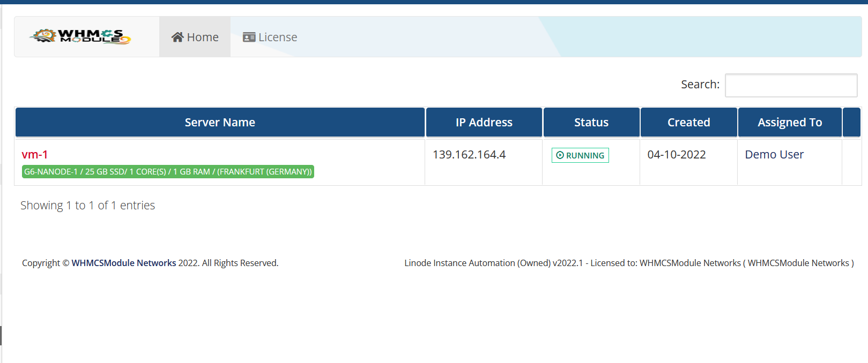Select created date 04-10-2022
Screen dimensions: 868x363
pyautogui.click(x=677, y=154)
